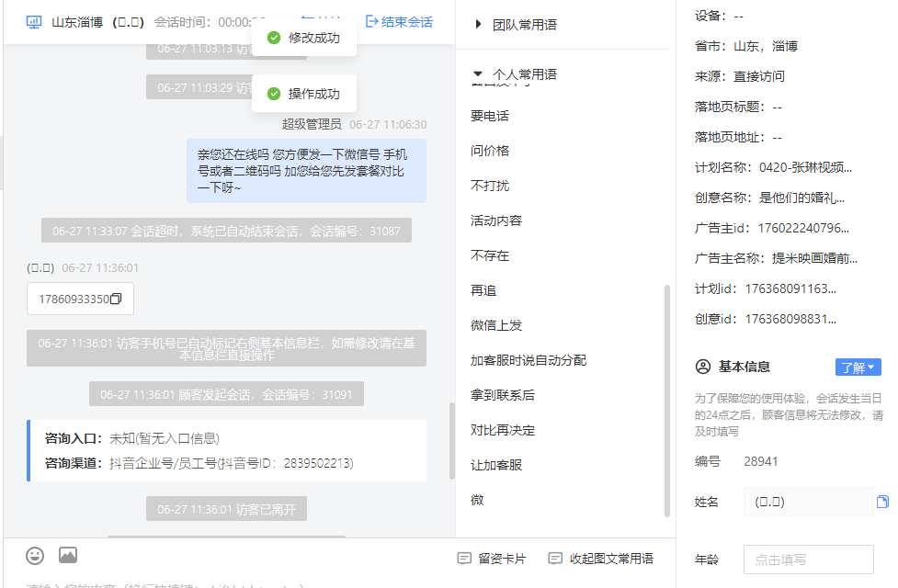898x588 pixels.
Task: Select the 让加客服 quick phrase
Action: (496, 465)
